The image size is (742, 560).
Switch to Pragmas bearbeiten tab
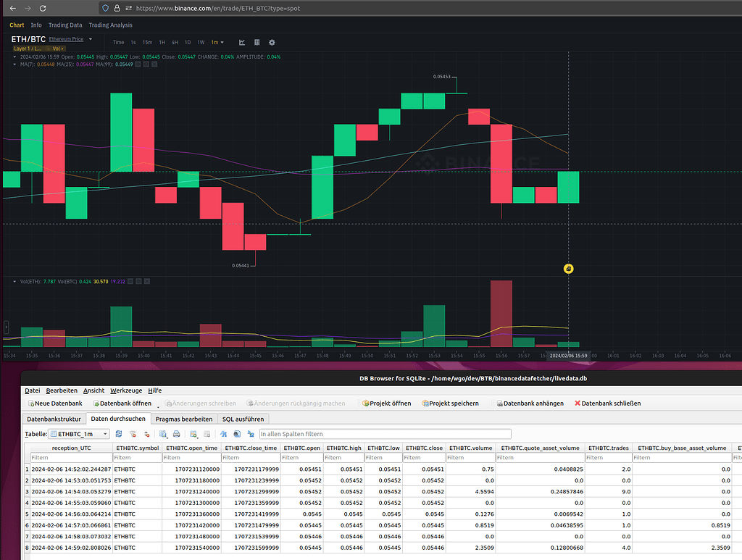point(184,419)
